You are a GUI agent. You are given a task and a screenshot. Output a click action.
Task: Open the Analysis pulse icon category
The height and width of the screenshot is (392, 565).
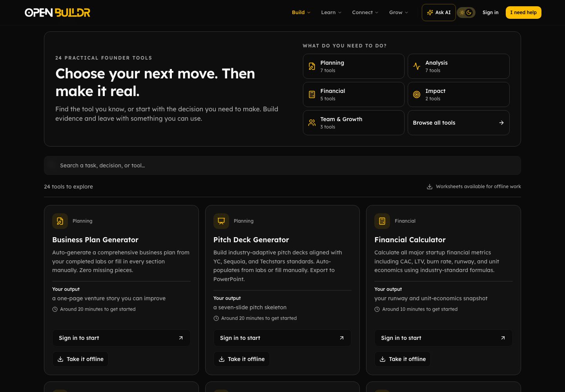458,66
